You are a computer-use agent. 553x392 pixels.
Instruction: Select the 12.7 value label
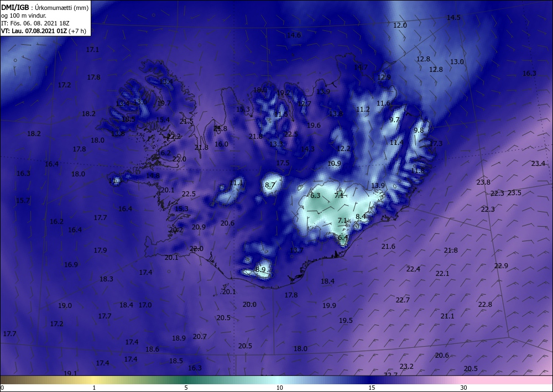coord(304,103)
